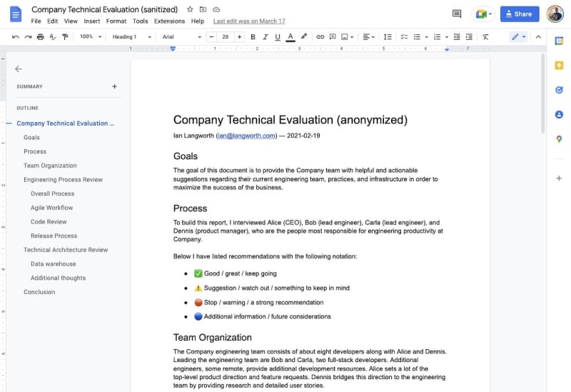Select the paint format tool
This screenshot has width=571, height=392.
(65, 37)
